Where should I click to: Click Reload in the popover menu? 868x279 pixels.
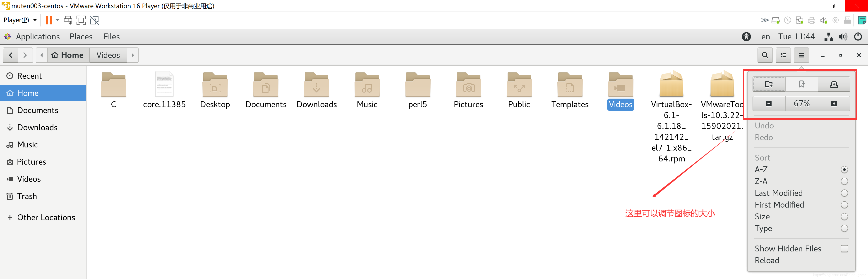pyautogui.click(x=767, y=260)
